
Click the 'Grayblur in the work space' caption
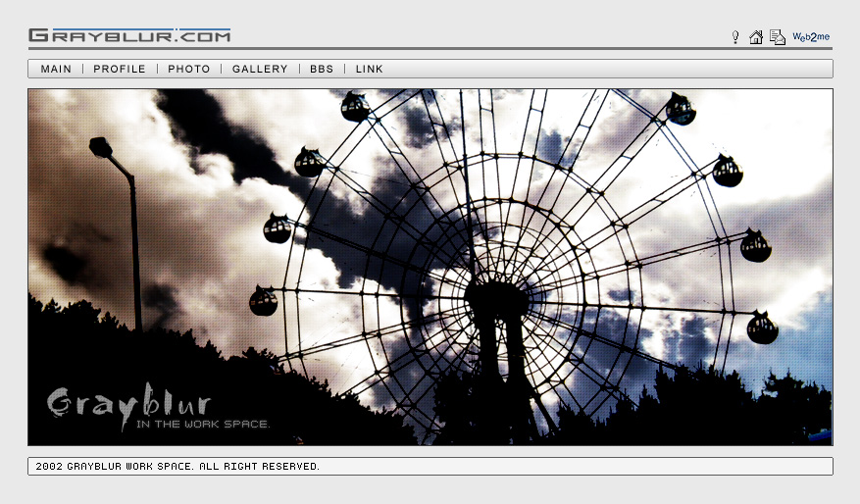[158, 406]
